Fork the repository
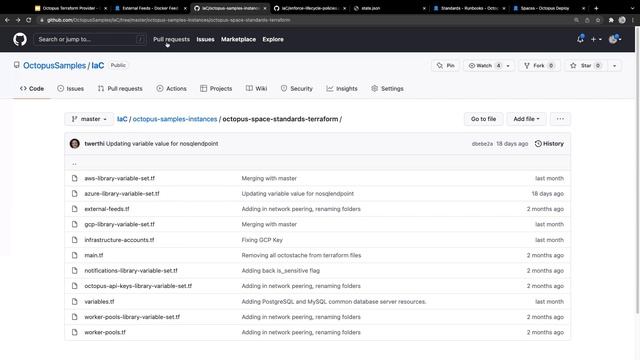The image size is (640, 360). (x=539, y=65)
